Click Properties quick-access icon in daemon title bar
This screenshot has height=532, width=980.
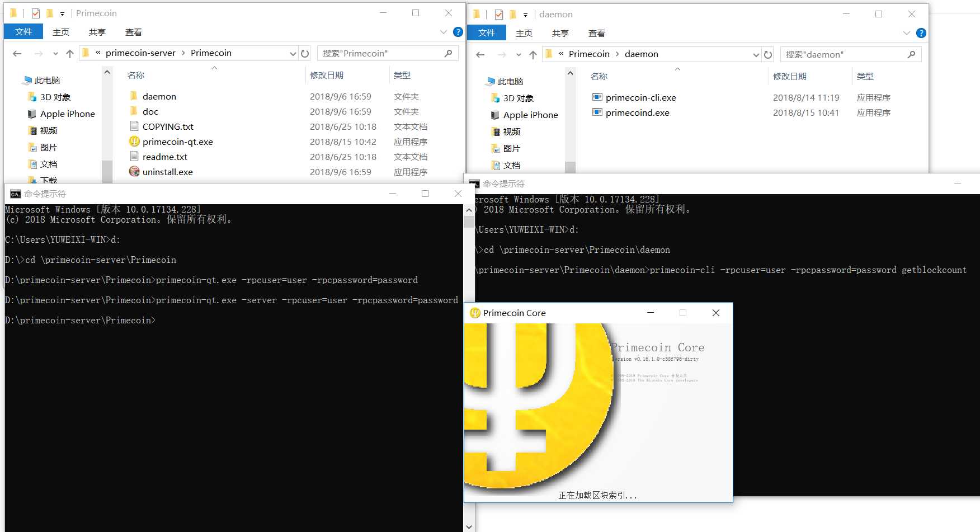tap(499, 14)
